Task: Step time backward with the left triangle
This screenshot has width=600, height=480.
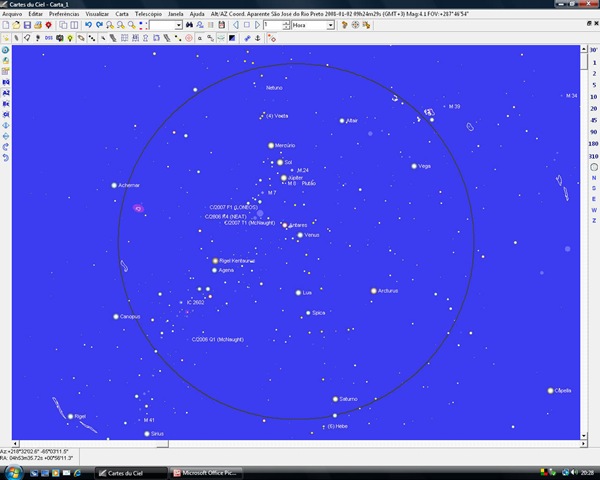Action: 236,25
